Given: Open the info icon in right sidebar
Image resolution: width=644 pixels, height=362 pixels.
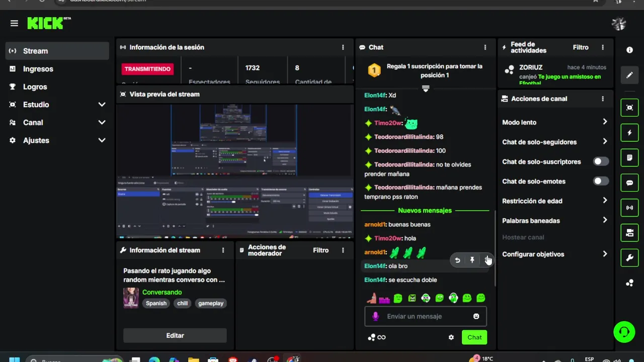Looking at the screenshot, I should pyautogui.click(x=629, y=50).
